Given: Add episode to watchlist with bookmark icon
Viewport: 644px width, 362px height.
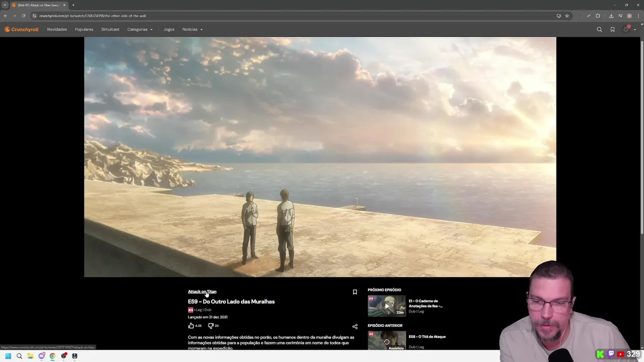Looking at the screenshot, I should pos(355,292).
